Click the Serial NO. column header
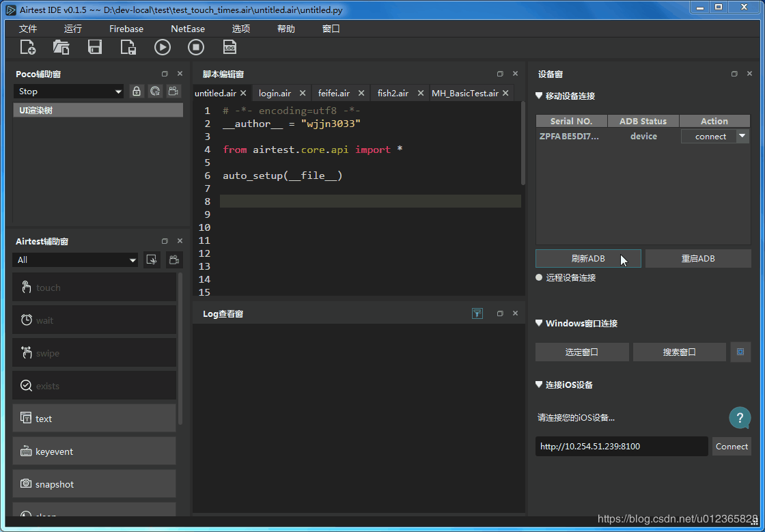The image size is (765, 532). [571, 121]
